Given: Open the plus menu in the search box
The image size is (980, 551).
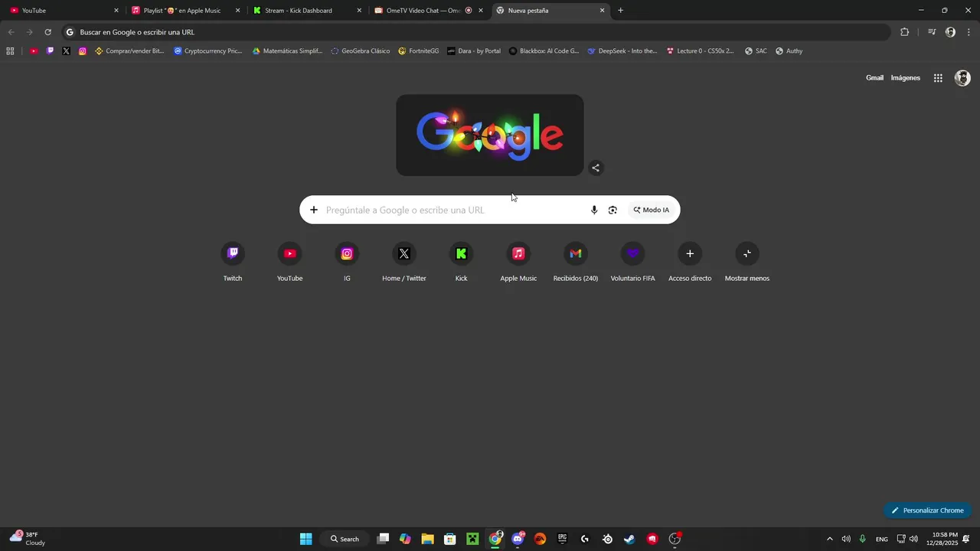Looking at the screenshot, I should pos(313,210).
